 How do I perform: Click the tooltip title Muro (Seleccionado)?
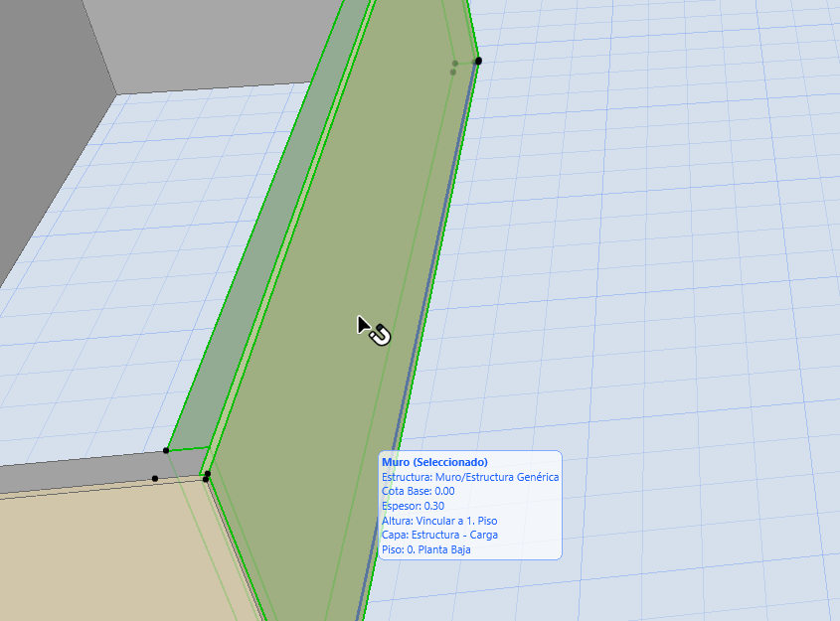click(x=434, y=463)
